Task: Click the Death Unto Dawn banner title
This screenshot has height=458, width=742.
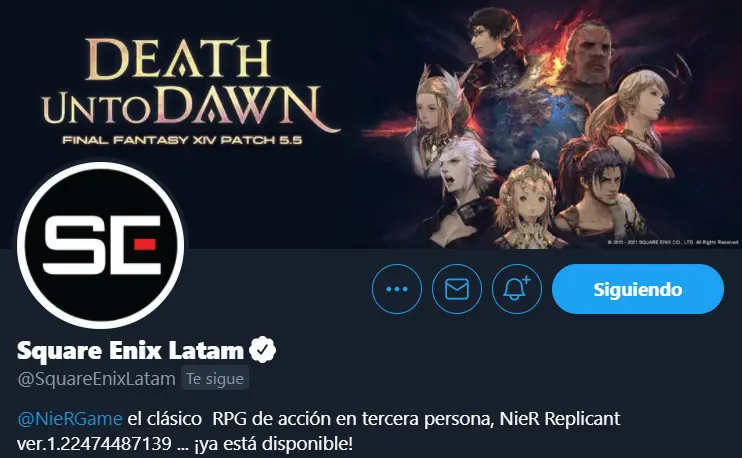Action: point(189,84)
